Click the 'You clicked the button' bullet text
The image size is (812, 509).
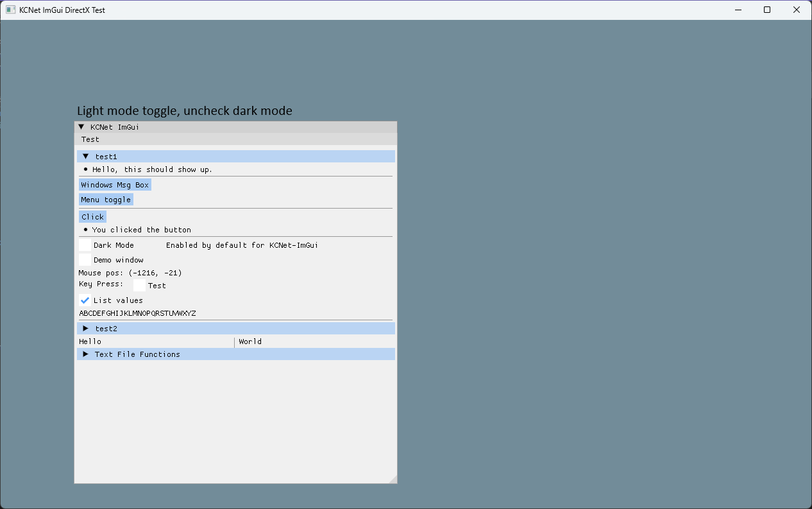click(141, 230)
